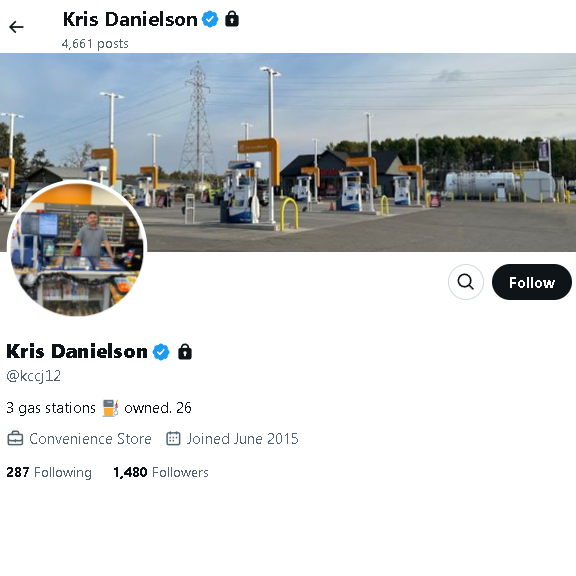
Task: Open the 287 Following list
Action: (49, 472)
